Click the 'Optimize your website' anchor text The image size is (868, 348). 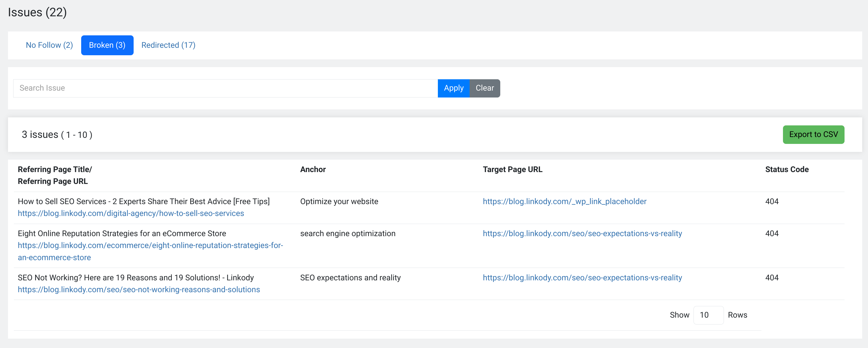coord(339,202)
